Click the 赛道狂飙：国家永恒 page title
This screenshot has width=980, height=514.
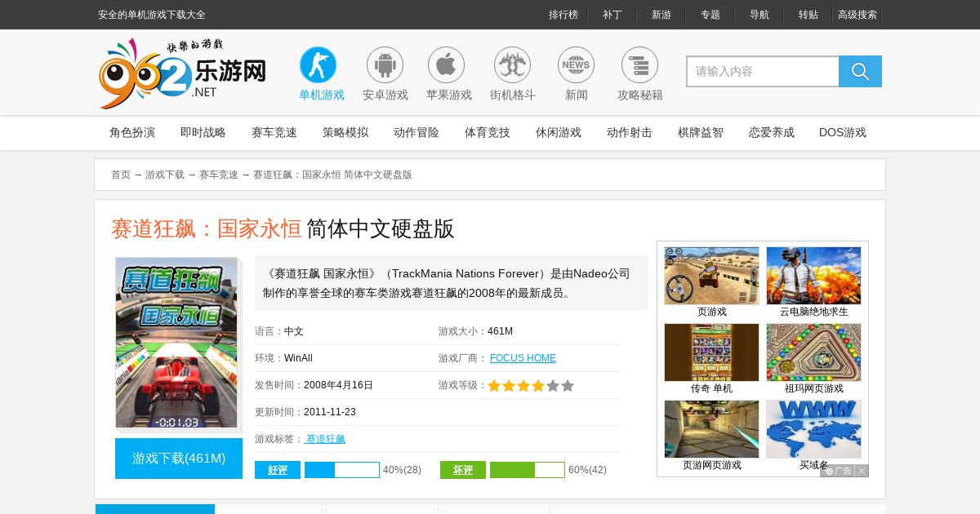click(207, 228)
